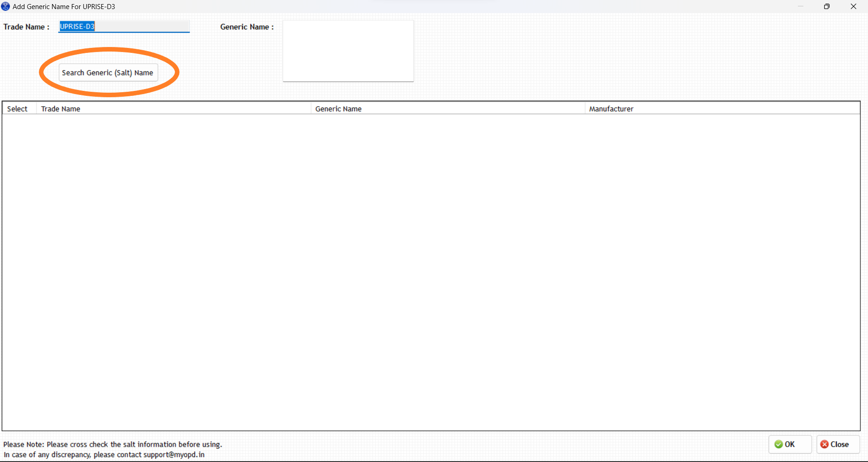Click the support@myopd.in email text
The width and height of the screenshot is (868, 462).
click(x=174, y=455)
